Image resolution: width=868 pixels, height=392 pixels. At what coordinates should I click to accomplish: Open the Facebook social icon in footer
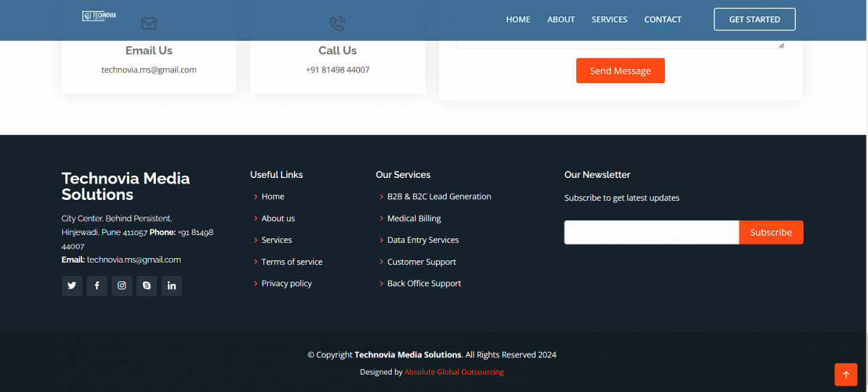coord(97,285)
